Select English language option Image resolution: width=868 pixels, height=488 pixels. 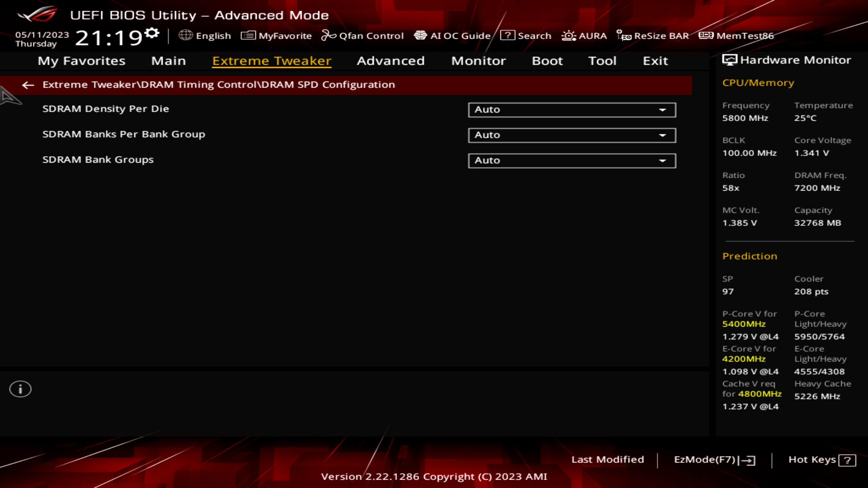(x=205, y=35)
